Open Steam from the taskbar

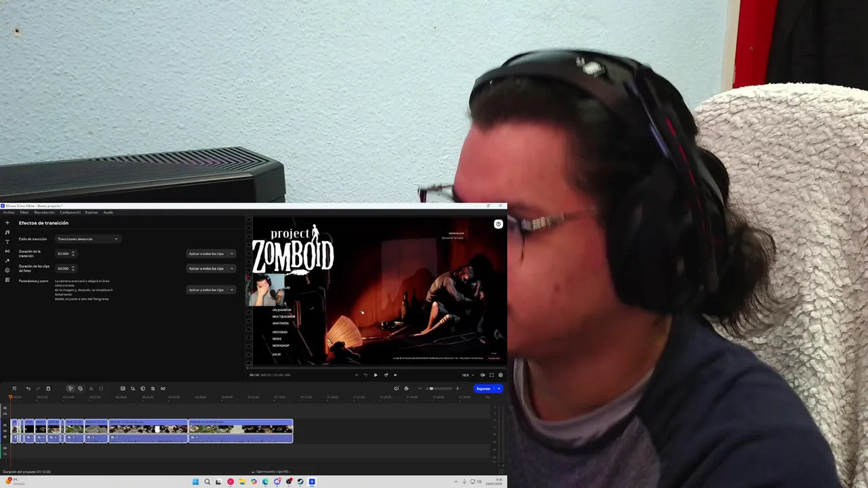[300, 482]
